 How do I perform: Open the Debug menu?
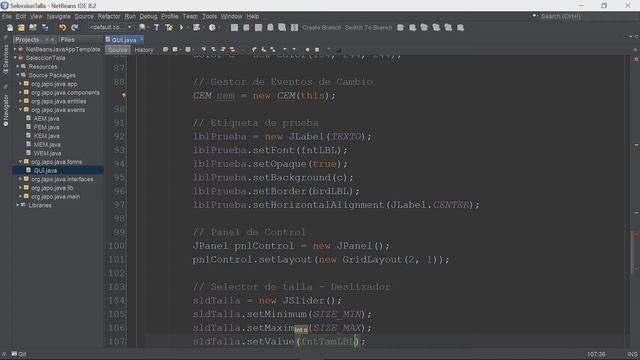click(148, 16)
